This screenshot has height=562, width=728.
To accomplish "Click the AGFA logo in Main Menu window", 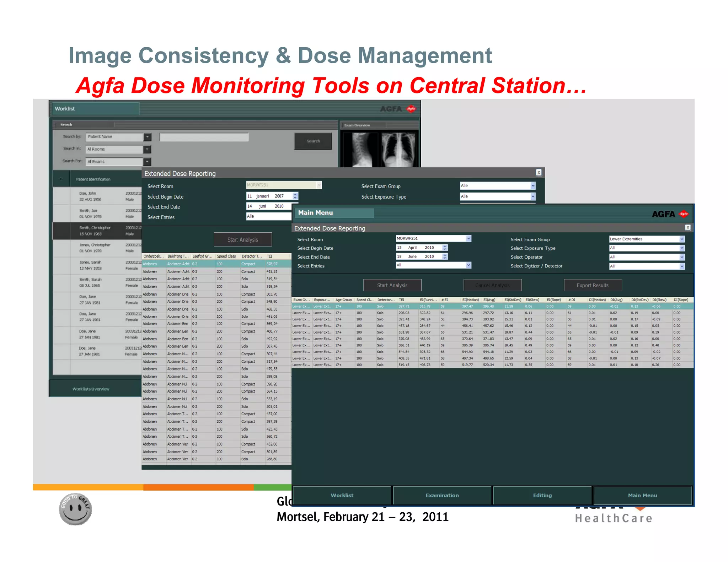I will tap(670, 214).
